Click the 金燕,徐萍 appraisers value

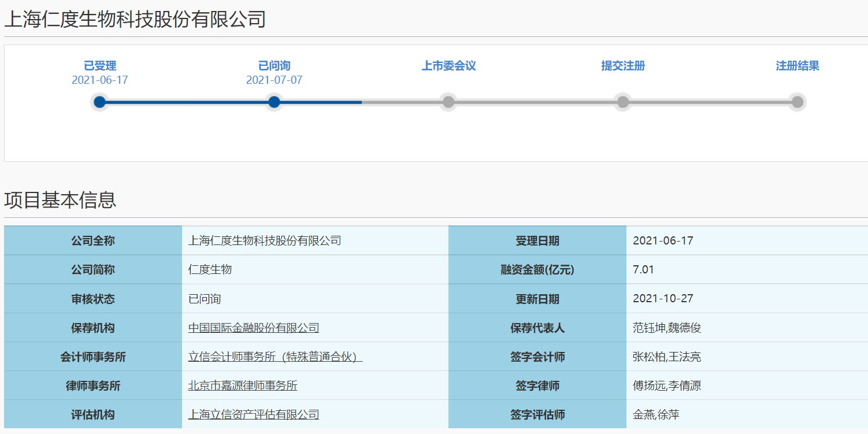tap(656, 415)
